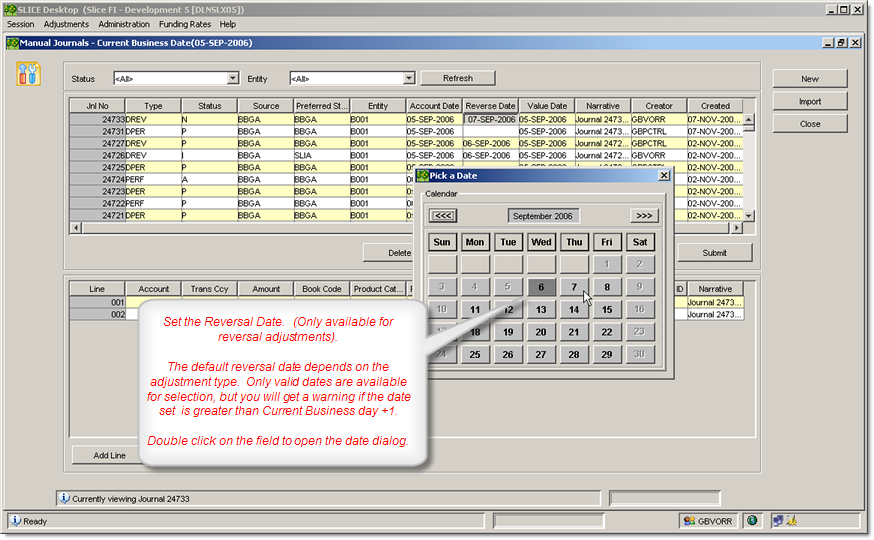Select journal row 24727
Viewport: 874px width, 540px height.
point(112,144)
